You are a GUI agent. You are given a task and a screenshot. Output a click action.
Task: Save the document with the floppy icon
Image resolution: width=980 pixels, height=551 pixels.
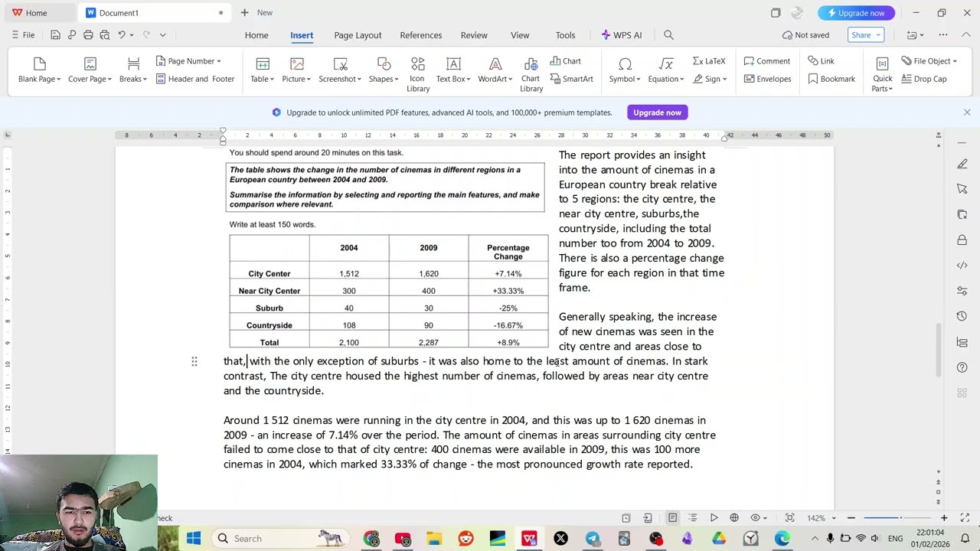point(55,35)
